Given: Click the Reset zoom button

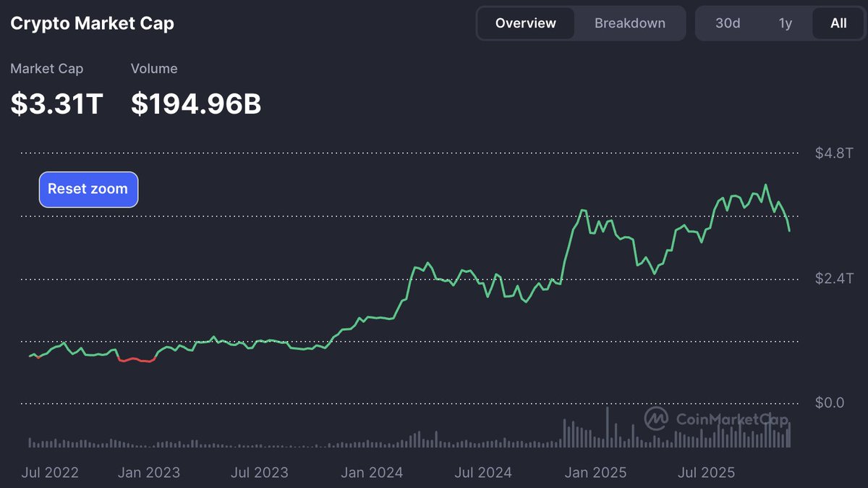Looking at the screenshot, I should (x=88, y=189).
